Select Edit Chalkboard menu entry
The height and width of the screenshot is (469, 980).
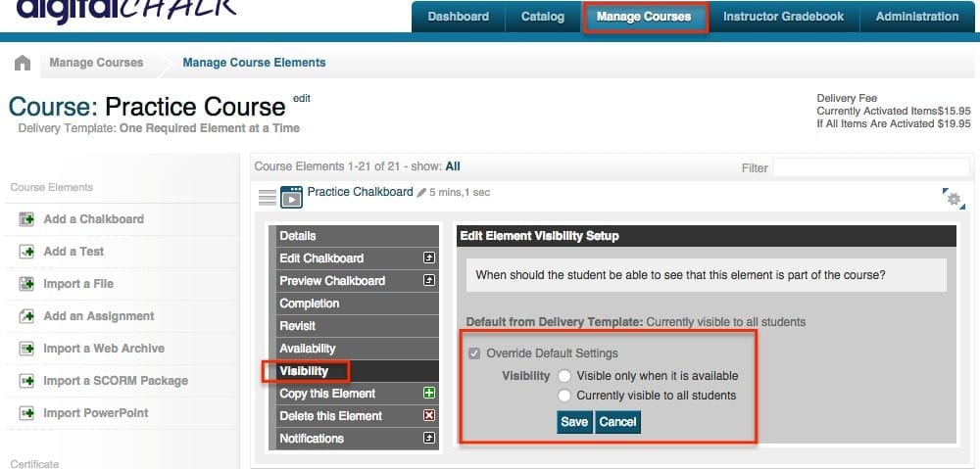pos(357,258)
